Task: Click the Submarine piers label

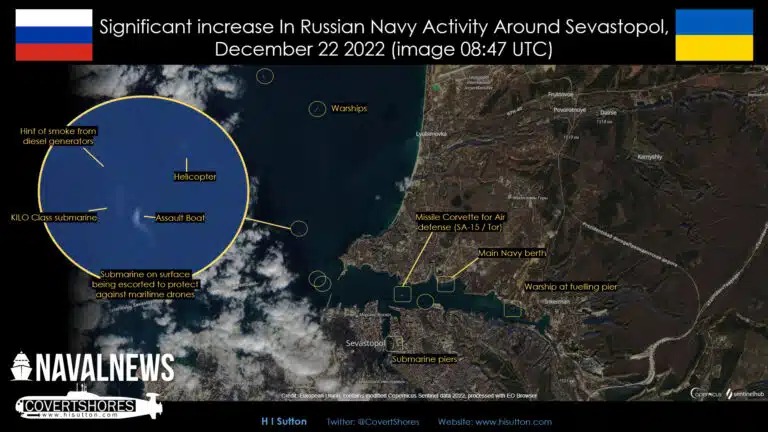Action: [x=424, y=358]
